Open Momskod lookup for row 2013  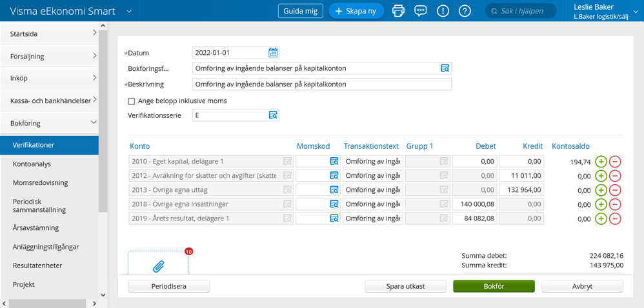(334, 190)
